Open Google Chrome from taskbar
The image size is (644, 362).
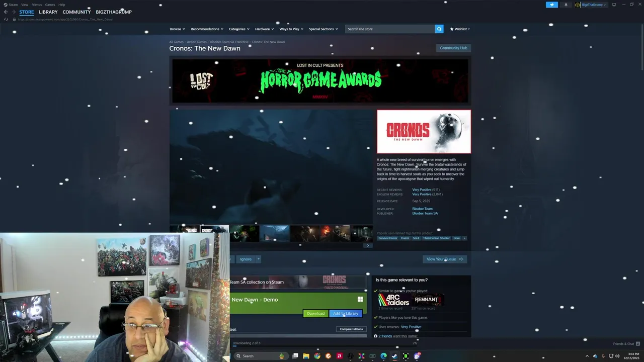(317, 356)
